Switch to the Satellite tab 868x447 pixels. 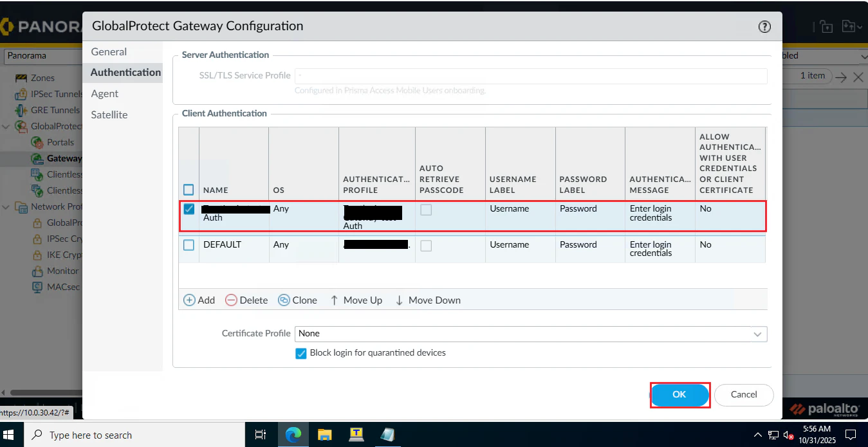pos(109,114)
